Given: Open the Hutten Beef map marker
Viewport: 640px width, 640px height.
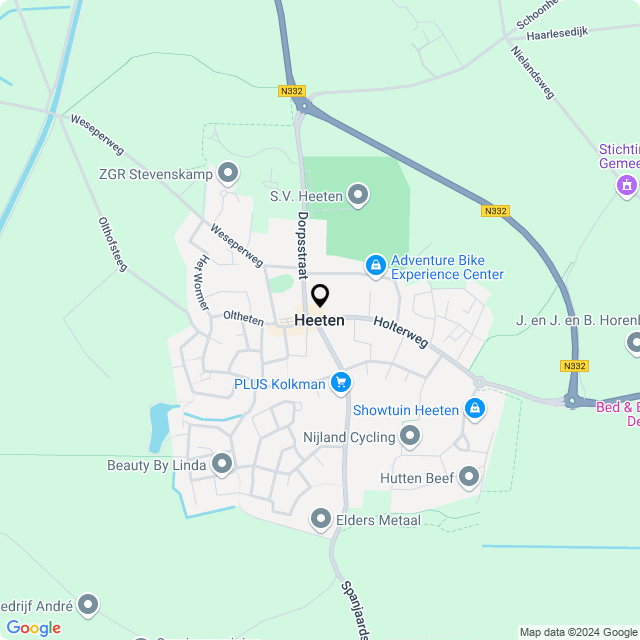Looking at the screenshot, I should click(469, 478).
